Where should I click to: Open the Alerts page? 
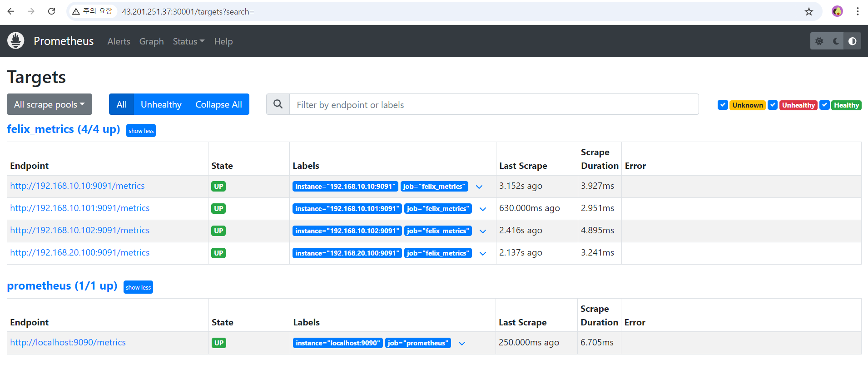[119, 41]
